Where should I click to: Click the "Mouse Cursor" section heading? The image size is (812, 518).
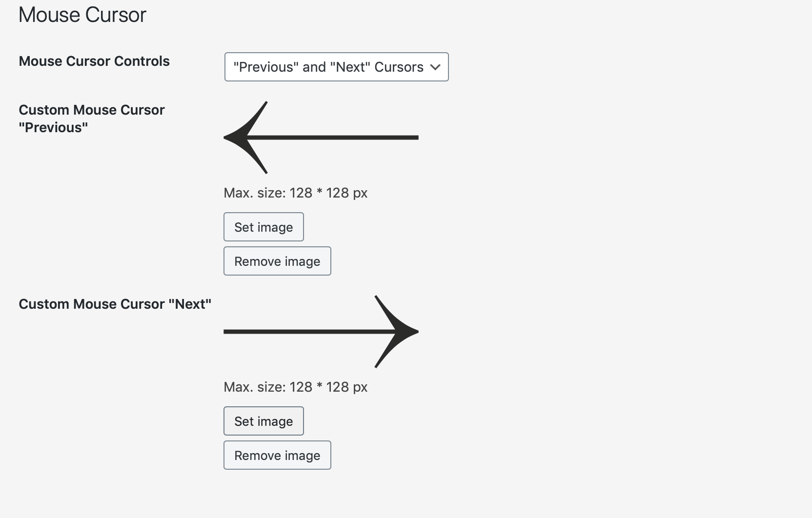[82, 15]
